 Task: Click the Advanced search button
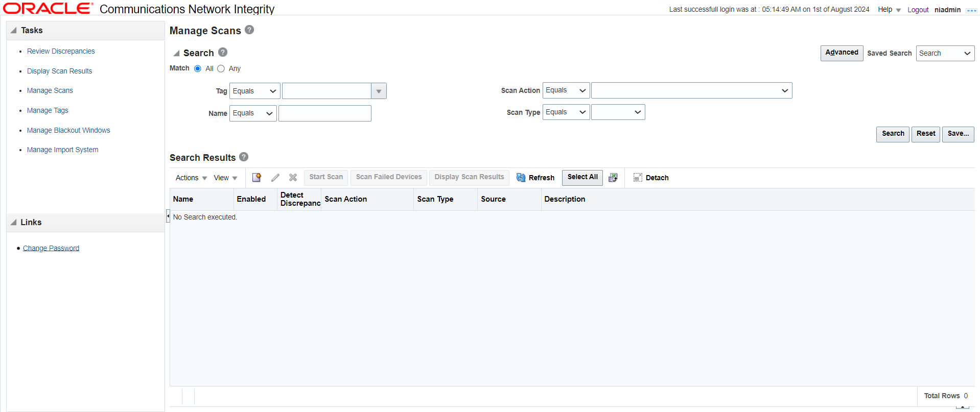[x=842, y=53]
